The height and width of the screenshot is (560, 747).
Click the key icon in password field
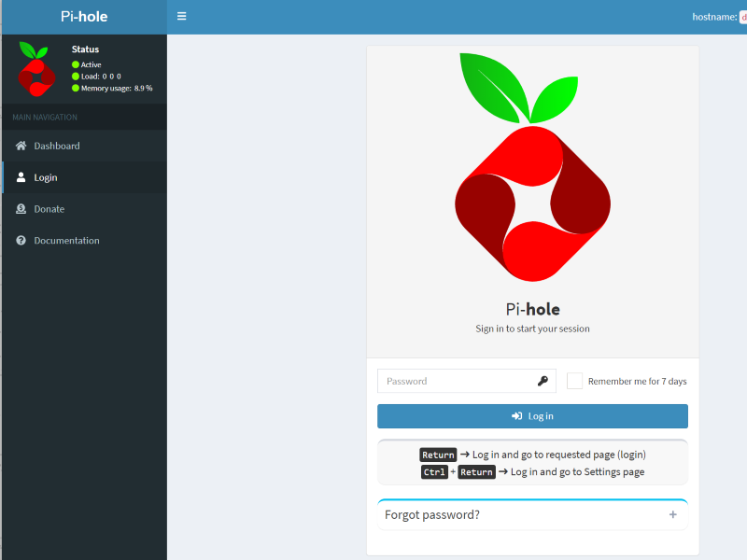click(x=543, y=381)
